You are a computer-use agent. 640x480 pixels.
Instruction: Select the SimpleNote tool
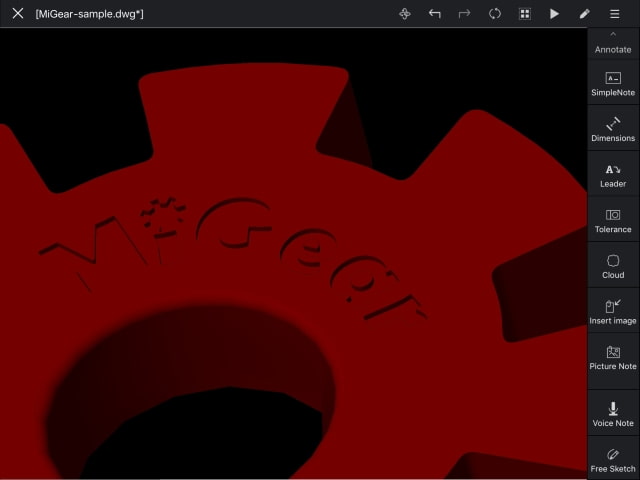(613, 84)
